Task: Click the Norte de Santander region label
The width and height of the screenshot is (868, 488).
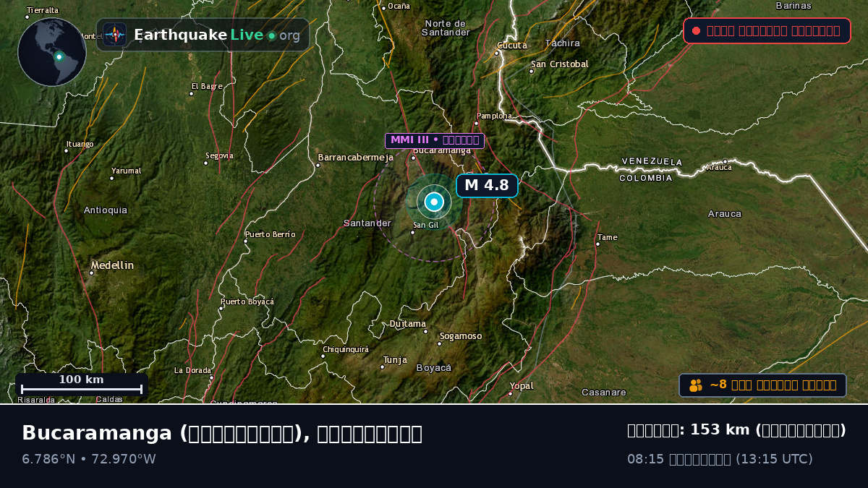Action: coord(446,27)
